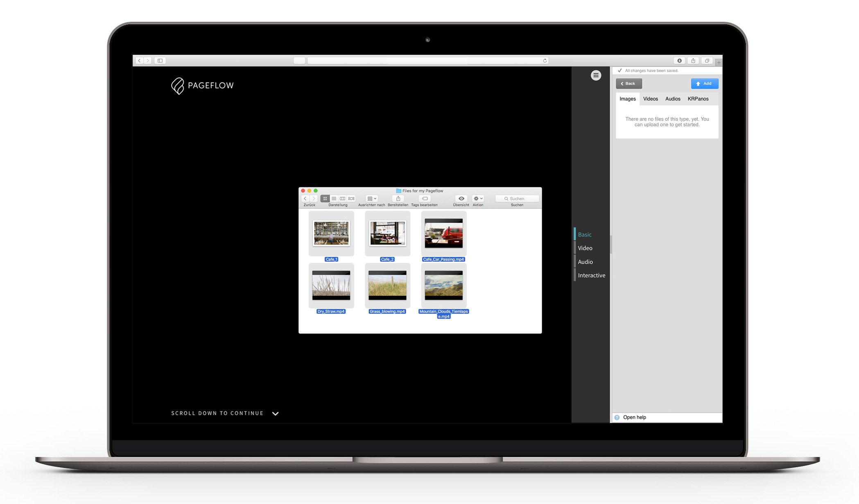Viewport: 859px width, 504px height.
Task: Select the Interactive page category
Action: click(591, 275)
